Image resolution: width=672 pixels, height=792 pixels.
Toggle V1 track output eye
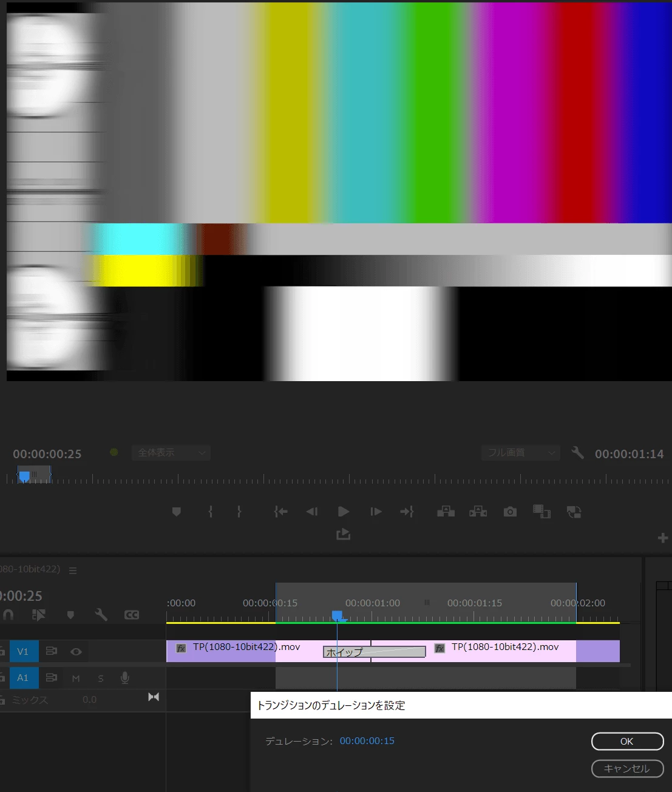tap(76, 651)
